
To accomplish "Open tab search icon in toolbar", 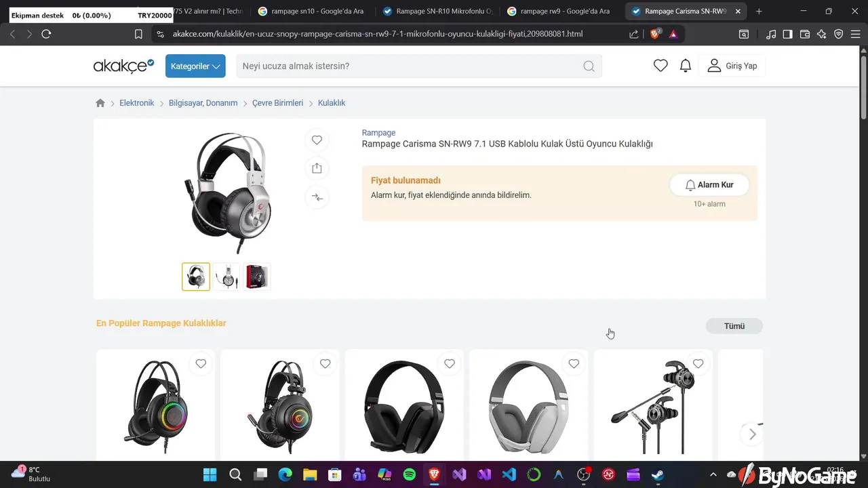I will [x=744, y=34].
